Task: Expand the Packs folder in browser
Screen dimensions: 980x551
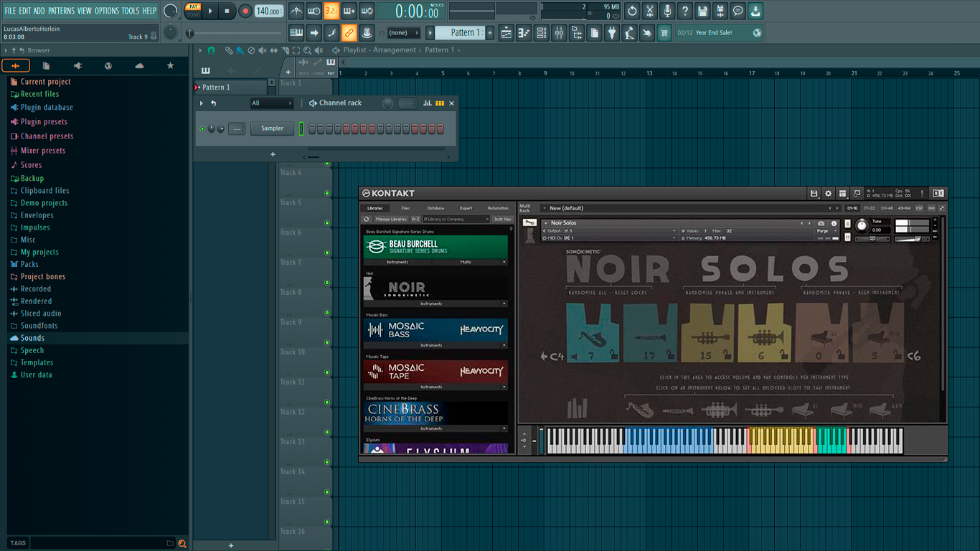Action: (x=29, y=264)
